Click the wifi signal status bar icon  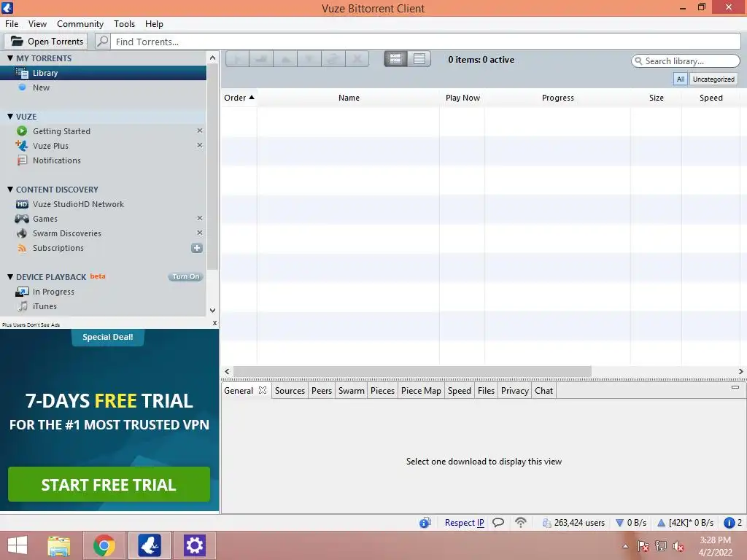point(521,522)
